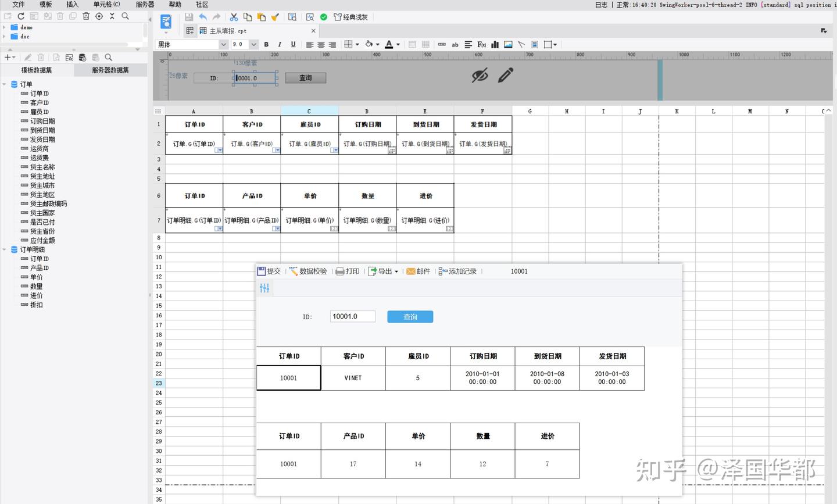Cut the selected cell content

(234, 17)
